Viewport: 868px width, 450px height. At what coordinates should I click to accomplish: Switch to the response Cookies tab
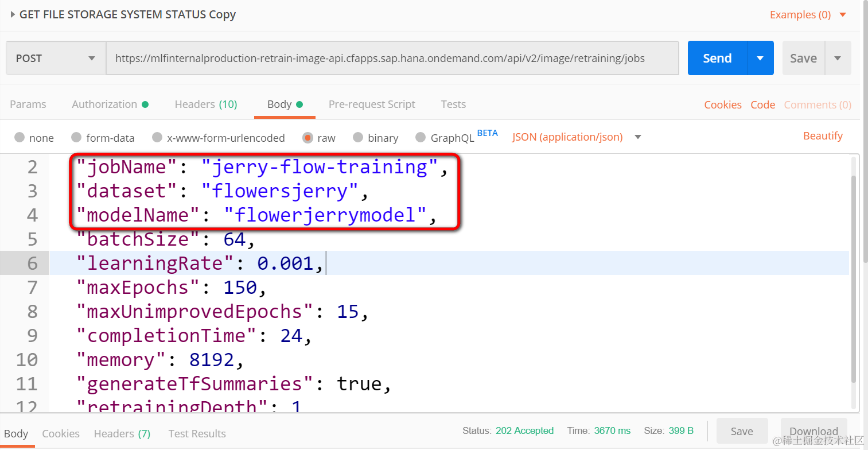(x=61, y=434)
